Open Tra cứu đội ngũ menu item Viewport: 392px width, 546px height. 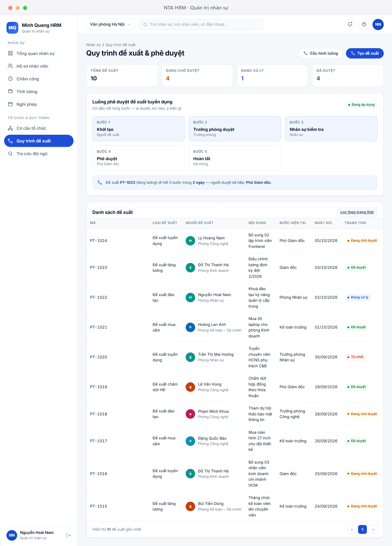(39, 154)
